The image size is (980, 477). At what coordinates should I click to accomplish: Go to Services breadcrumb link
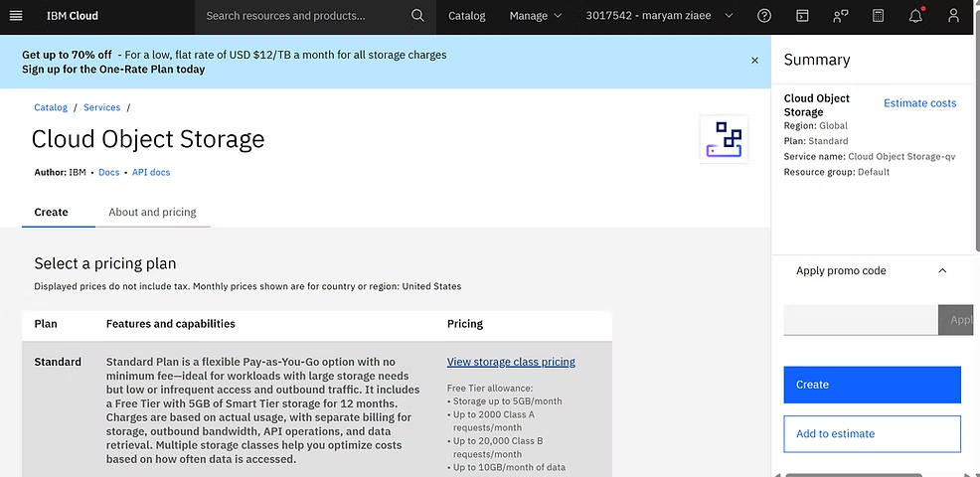pos(101,107)
